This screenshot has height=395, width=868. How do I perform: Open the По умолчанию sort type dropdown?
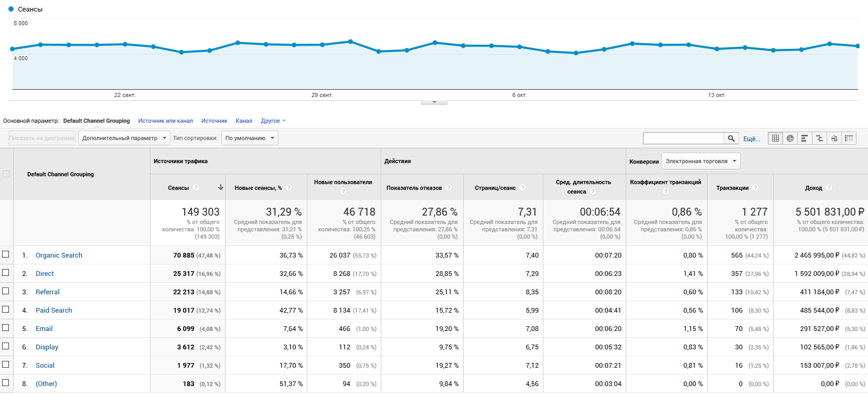(x=250, y=138)
